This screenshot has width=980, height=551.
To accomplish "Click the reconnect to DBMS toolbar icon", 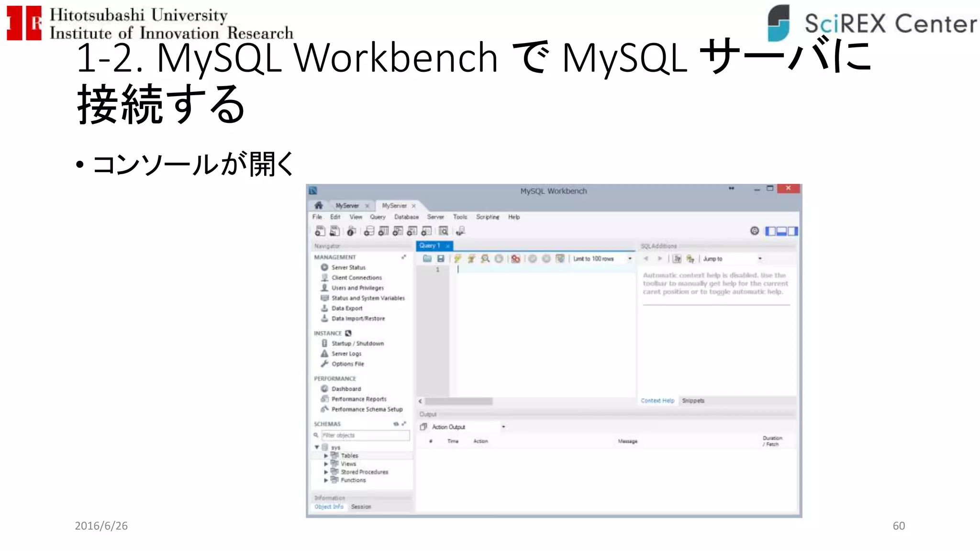I will [460, 231].
